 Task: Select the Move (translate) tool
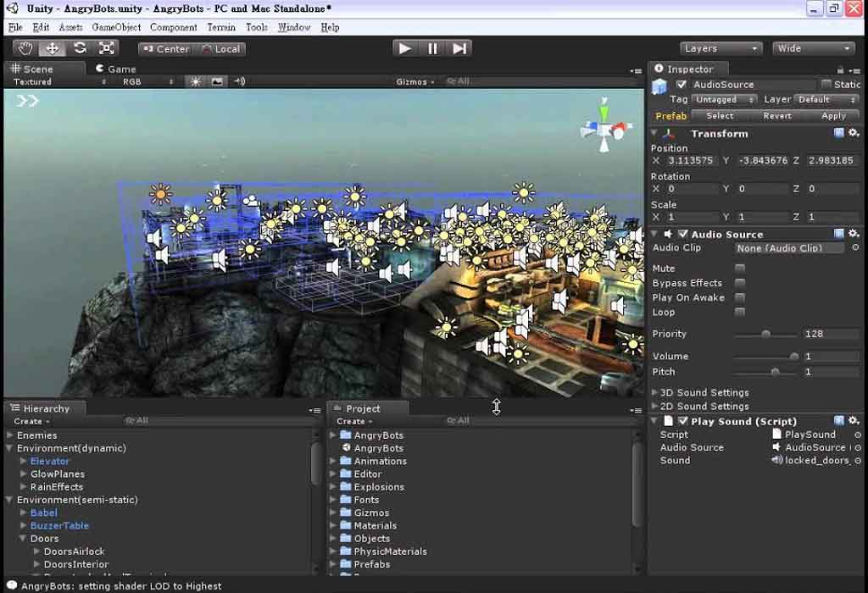[53, 48]
